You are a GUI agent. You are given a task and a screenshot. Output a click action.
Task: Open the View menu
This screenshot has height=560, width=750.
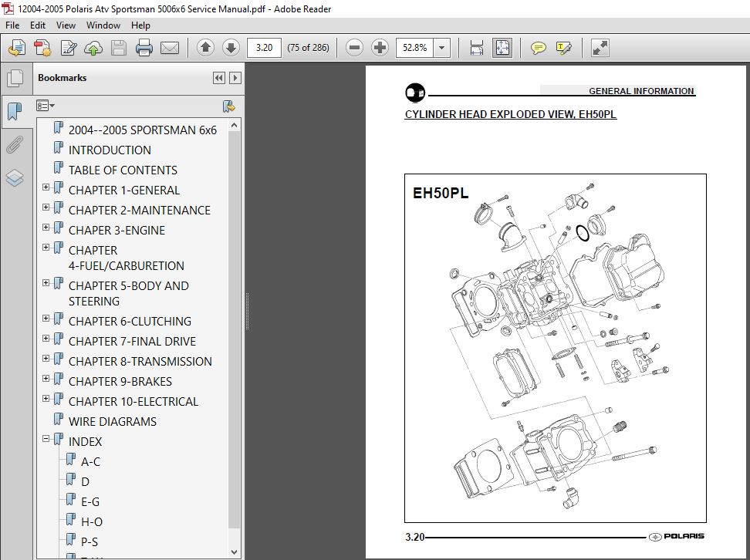tap(66, 25)
